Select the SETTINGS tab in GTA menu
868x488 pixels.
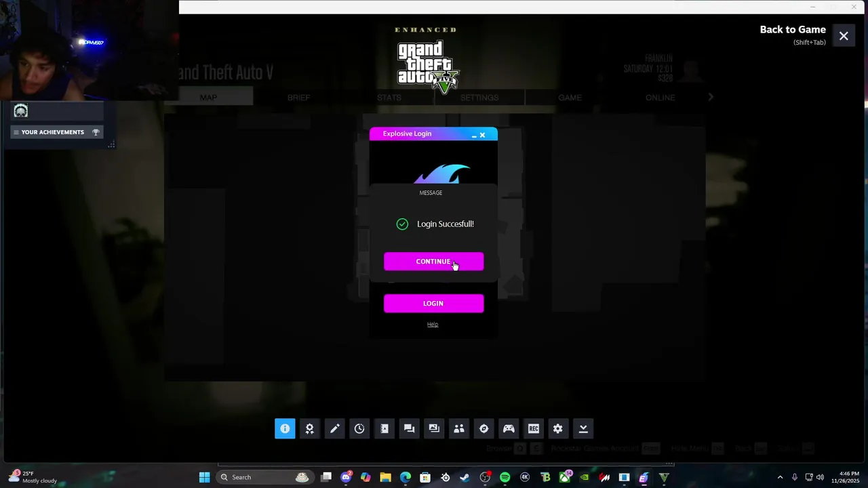click(479, 98)
